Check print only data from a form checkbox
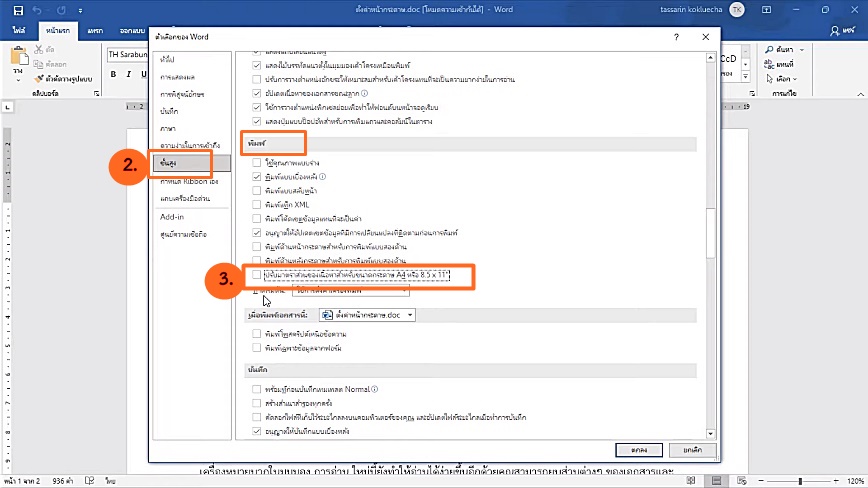This screenshot has width=868, height=488. (256, 348)
